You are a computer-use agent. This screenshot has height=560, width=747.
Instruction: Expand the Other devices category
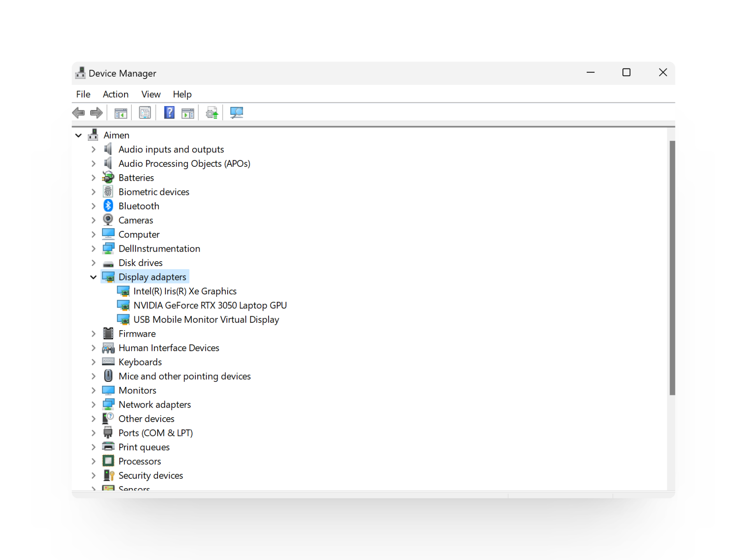(x=93, y=418)
